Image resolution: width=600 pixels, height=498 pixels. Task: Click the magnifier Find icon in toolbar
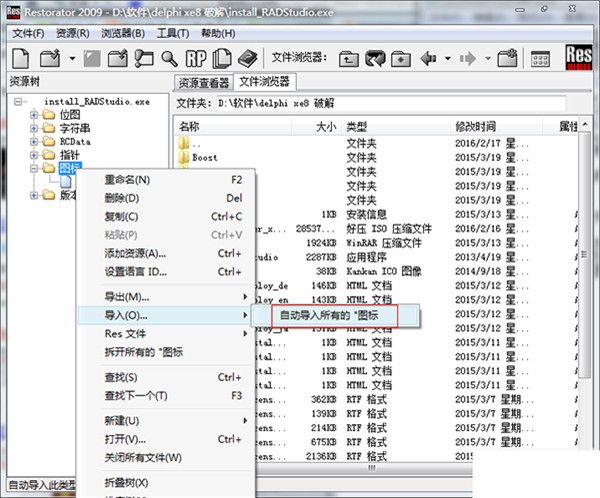pyautogui.click(x=170, y=58)
